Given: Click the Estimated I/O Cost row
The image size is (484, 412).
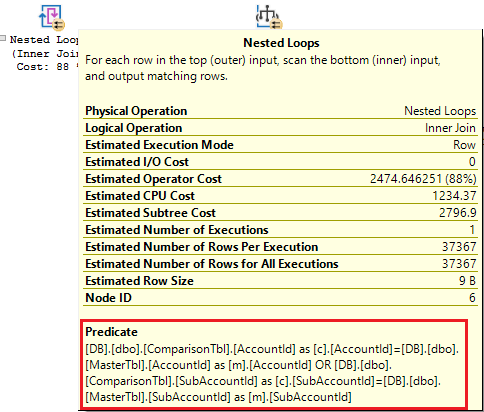Looking at the screenshot, I should pyautogui.click(x=280, y=162).
